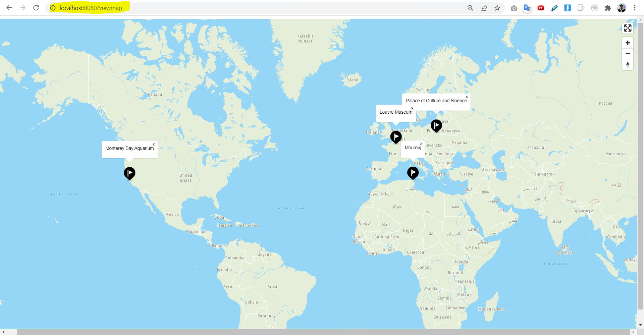
Task: Click the vertical scrollbar up arrow
Action: [640, 20]
